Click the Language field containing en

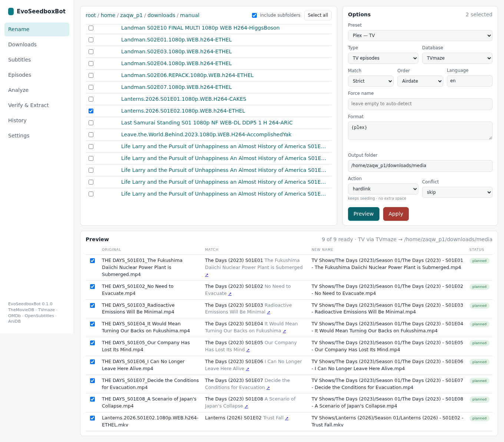(x=470, y=81)
